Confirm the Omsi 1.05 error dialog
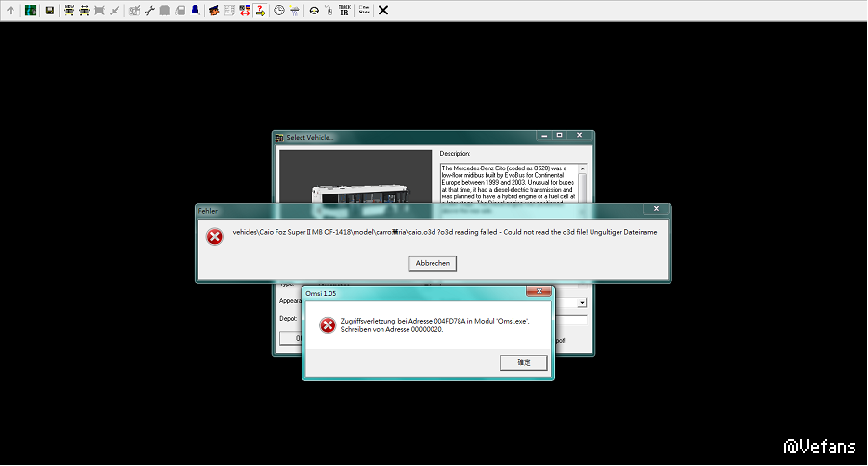Screen dimensions: 868x466 (524, 363)
